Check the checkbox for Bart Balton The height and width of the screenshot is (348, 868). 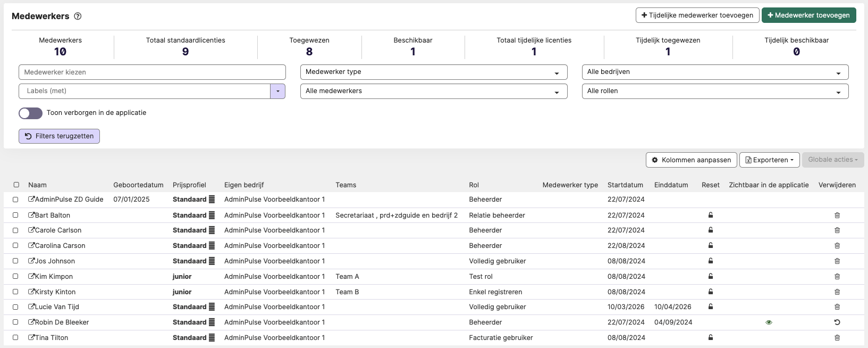pyautogui.click(x=15, y=216)
